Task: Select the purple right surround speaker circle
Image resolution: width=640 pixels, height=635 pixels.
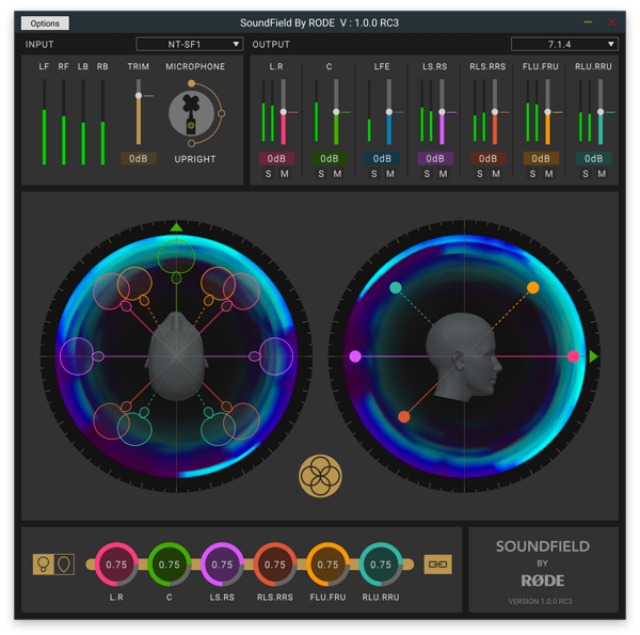Action: 276,356
